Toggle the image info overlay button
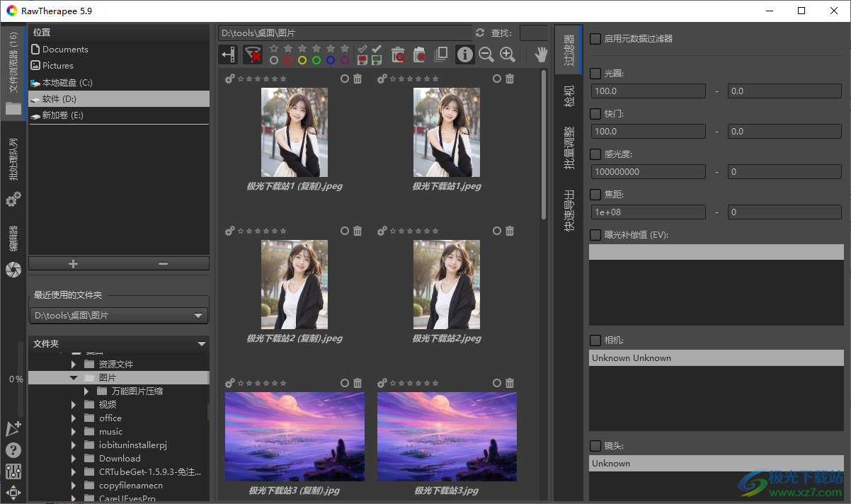This screenshot has height=504, width=851. pos(464,55)
